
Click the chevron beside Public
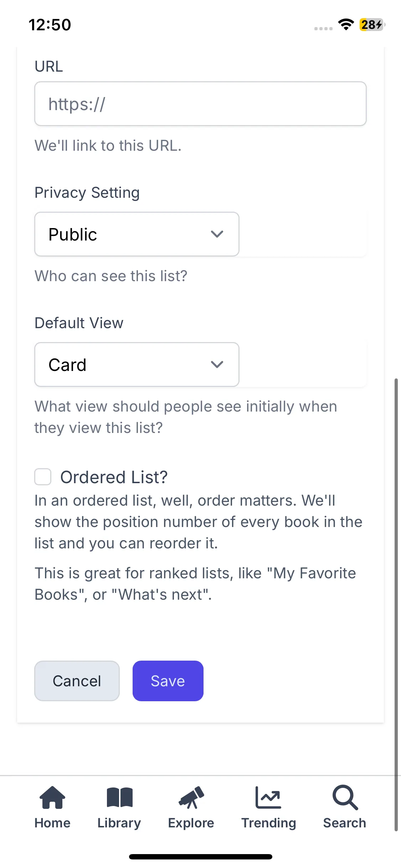pos(217,234)
